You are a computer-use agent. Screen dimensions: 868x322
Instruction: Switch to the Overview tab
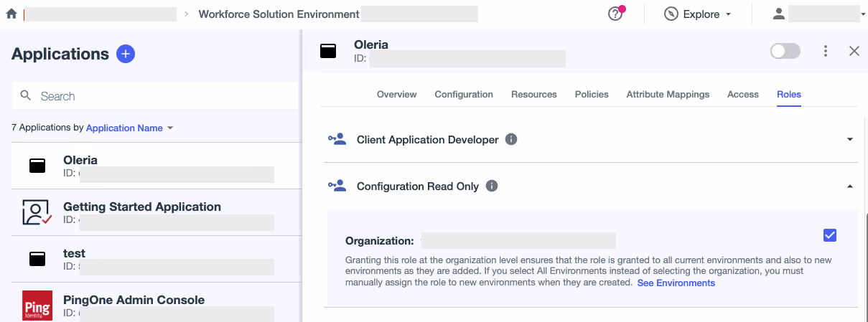tap(397, 94)
